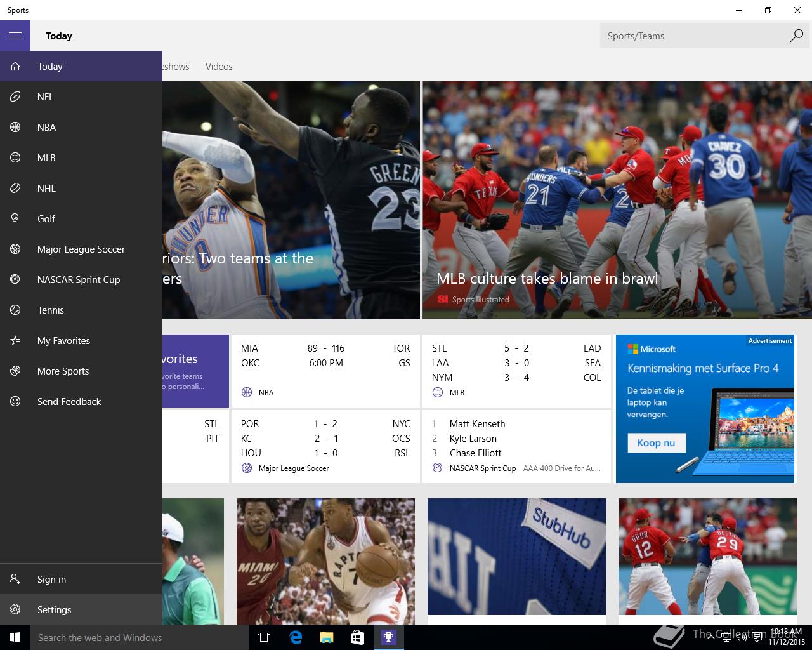Click the Major League Soccer ball icon
Screen dimensions: 812x650
point(15,249)
